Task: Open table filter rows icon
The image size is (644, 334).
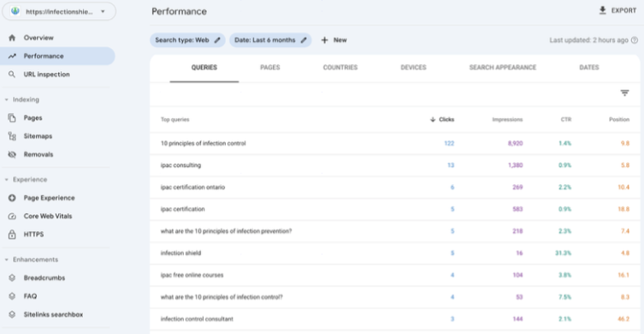Action: [x=624, y=93]
